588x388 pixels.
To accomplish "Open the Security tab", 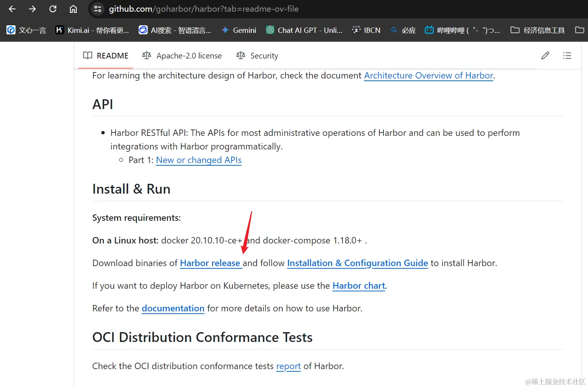I will tap(257, 56).
